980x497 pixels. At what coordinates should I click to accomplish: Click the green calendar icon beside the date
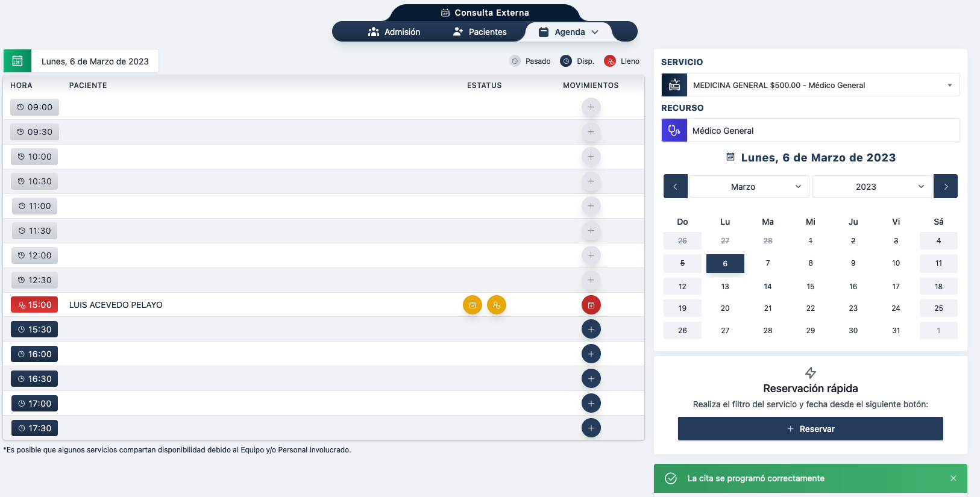click(x=17, y=61)
